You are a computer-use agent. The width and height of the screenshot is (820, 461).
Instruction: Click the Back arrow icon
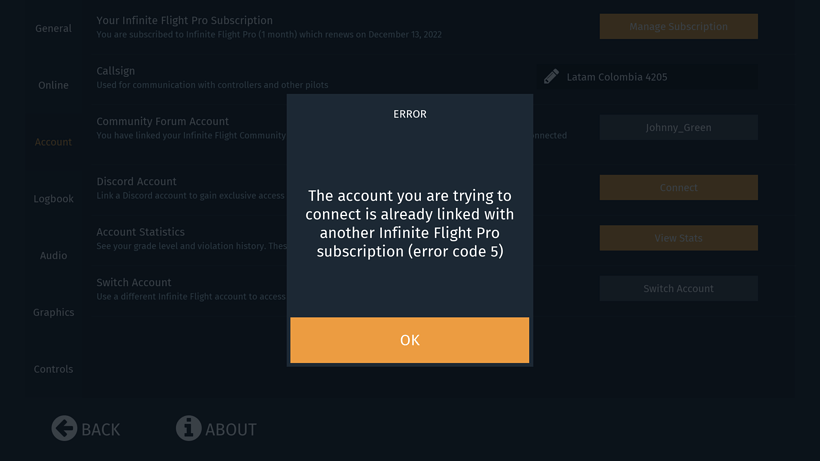tap(64, 429)
